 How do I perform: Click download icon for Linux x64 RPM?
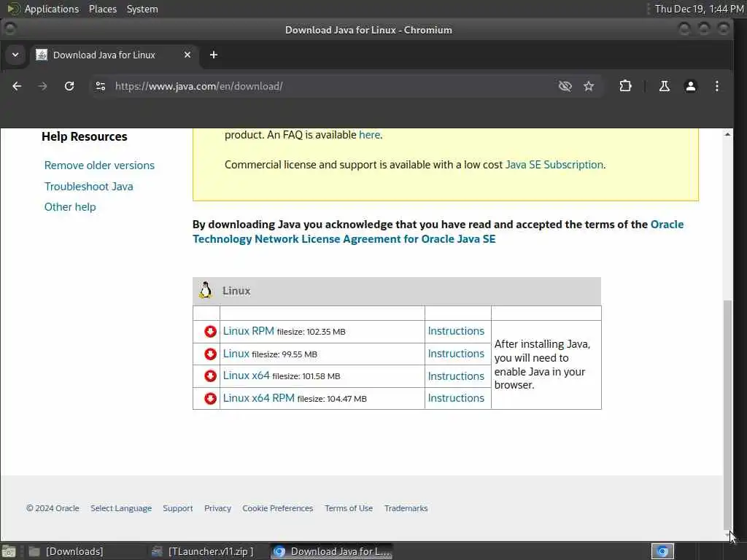pos(210,398)
